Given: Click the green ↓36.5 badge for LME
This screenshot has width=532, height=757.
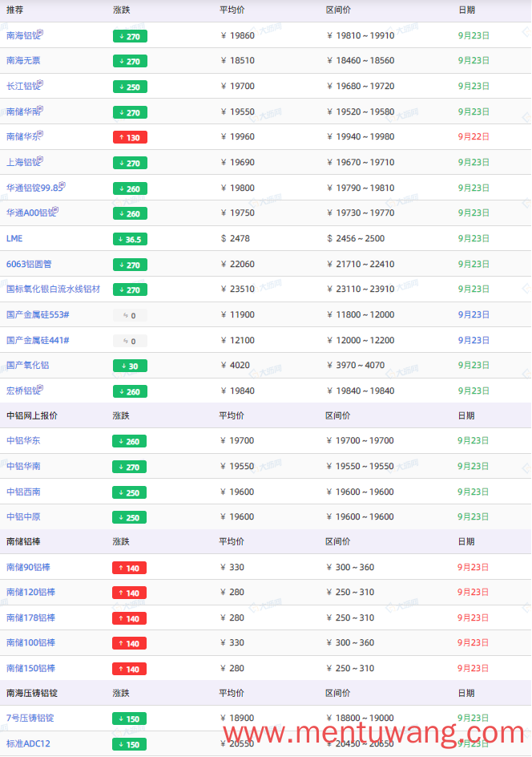Looking at the screenshot, I should 130,239.
